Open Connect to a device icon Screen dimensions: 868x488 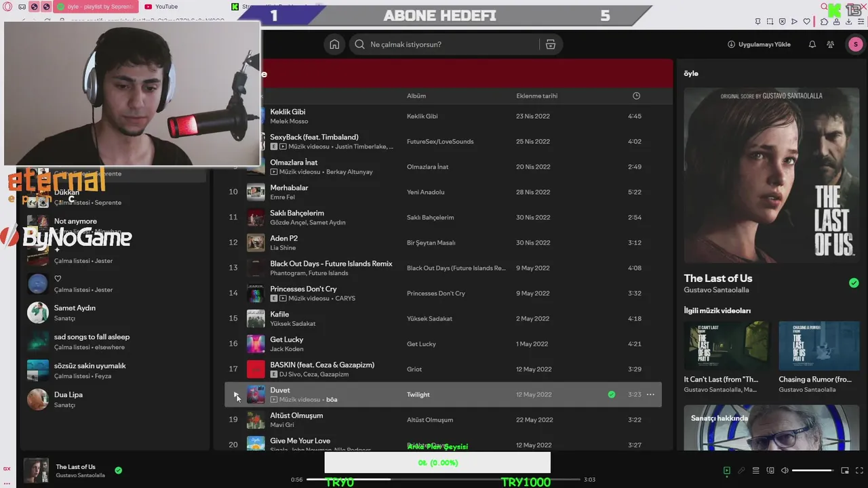tap(770, 470)
